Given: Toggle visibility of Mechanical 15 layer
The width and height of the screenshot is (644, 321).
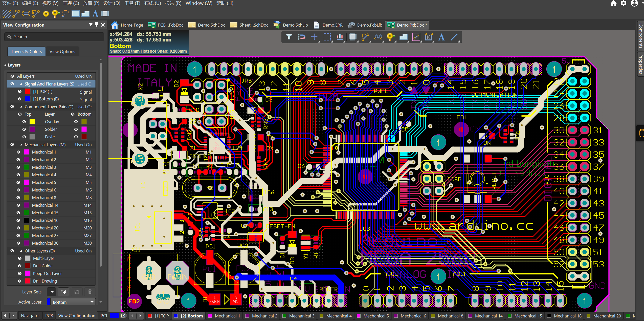Looking at the screenshot, I should tap(18, 213).
